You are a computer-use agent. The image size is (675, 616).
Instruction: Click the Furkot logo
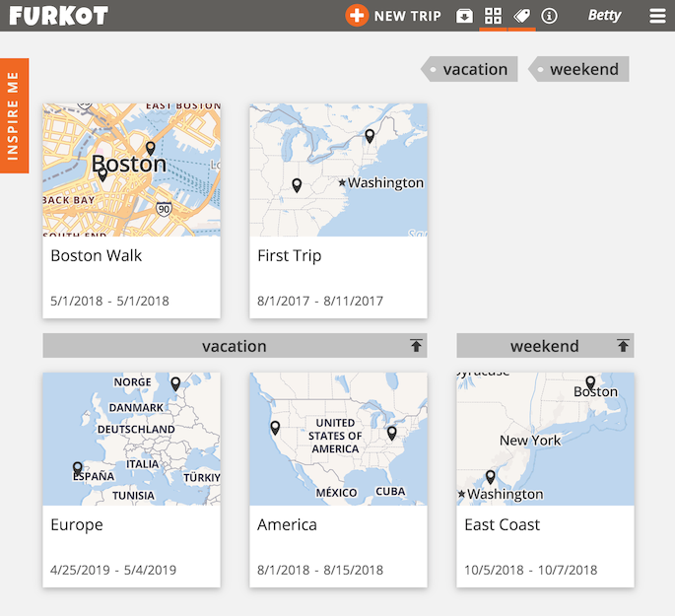(x=58, y=16)
